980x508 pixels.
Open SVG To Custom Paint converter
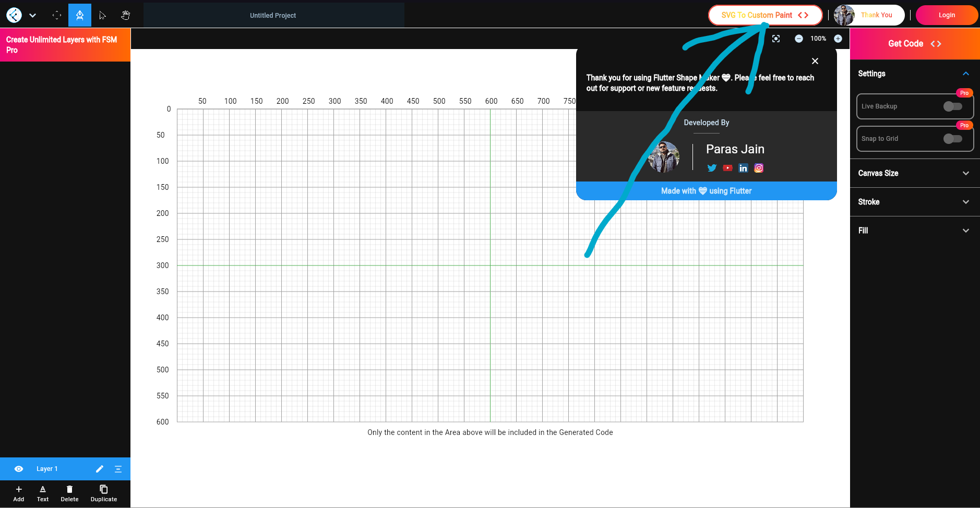click(765, 15)
